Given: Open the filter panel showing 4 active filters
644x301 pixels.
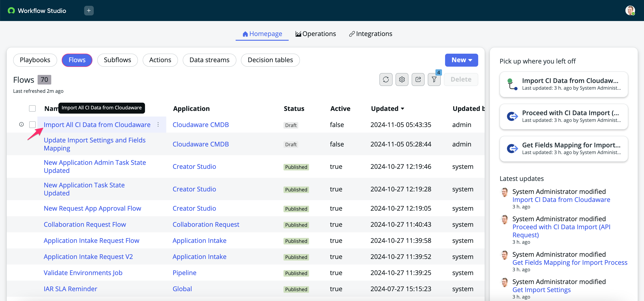Looking at the screenshot, I should 434,79.
